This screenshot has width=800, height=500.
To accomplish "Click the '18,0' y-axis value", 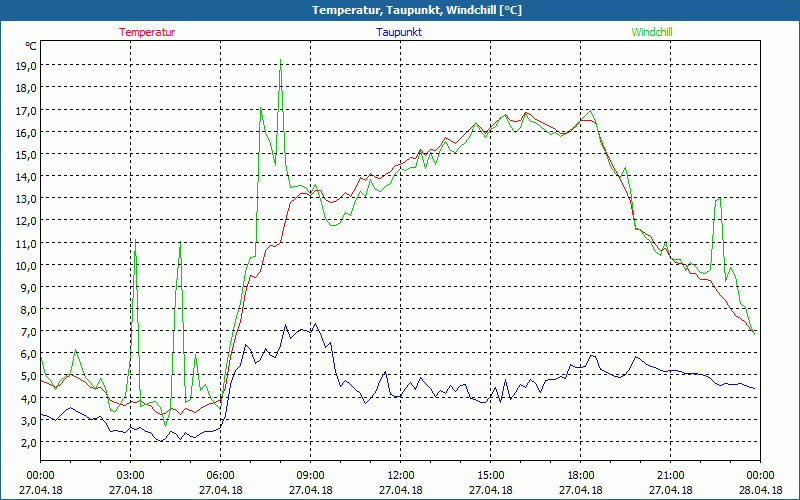I will pyautogui.click(x=26, y=87).
